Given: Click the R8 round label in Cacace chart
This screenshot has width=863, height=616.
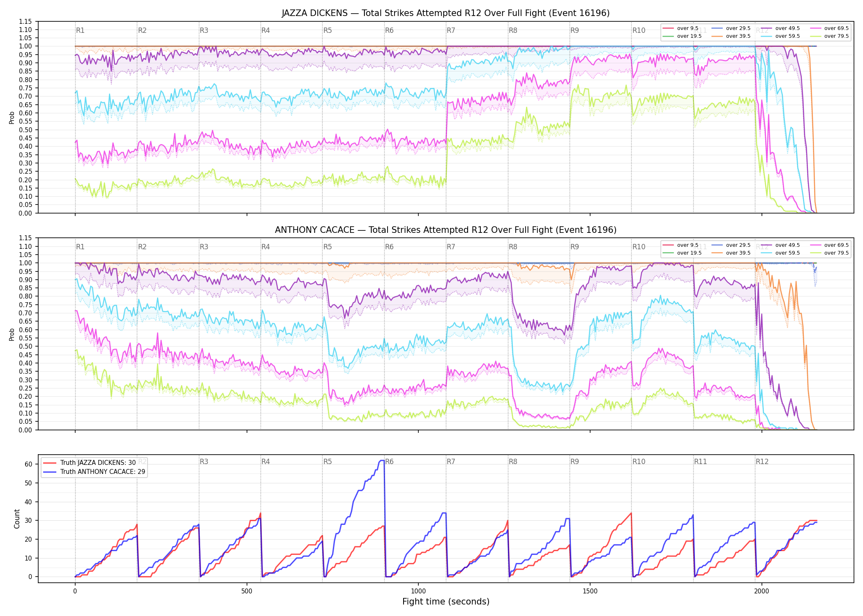Looking at the screenshot, I should (x=513, y=247).
